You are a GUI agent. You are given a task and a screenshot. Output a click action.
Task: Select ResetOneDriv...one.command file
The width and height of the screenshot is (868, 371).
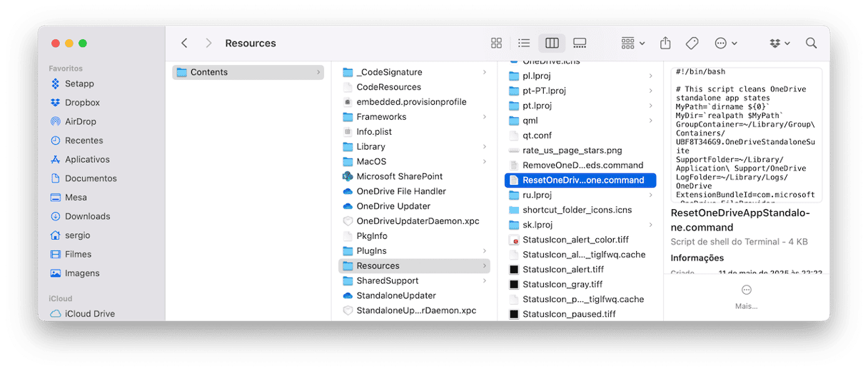pos(580,181)
